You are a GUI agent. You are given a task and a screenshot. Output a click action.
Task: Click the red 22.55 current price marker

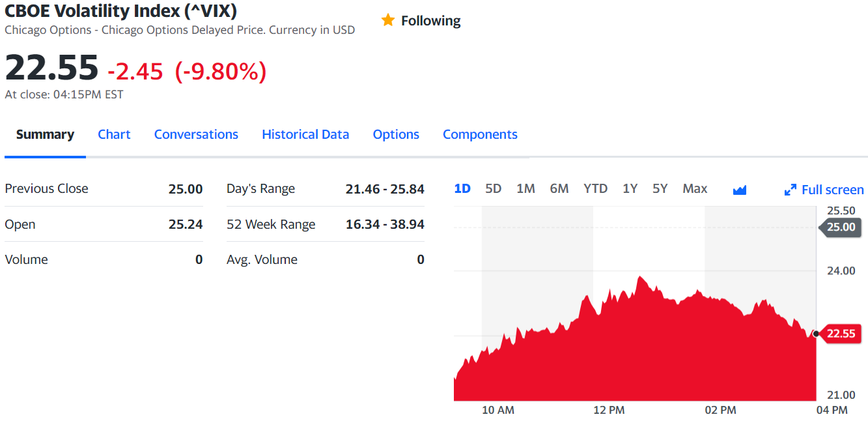840,334
